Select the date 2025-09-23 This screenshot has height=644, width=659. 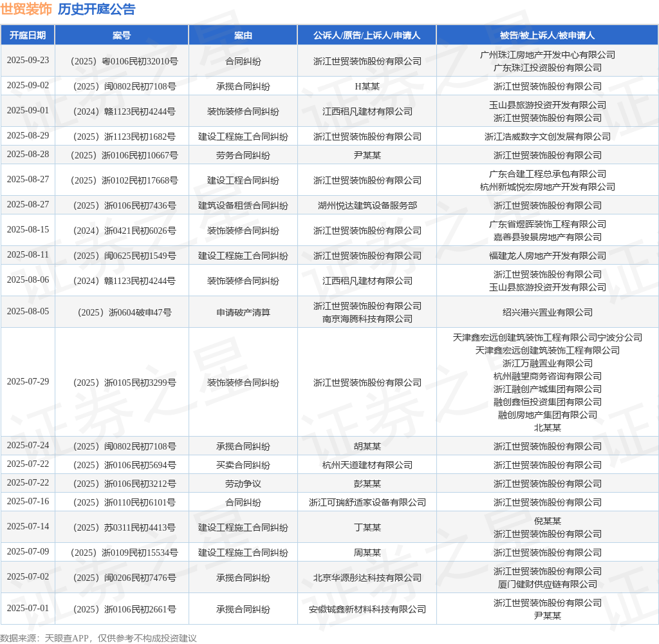(x=28, y=60)
